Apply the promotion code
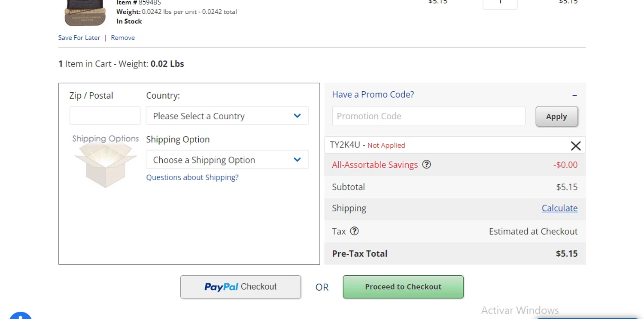Viewport: 644px width, 319px height. coord(556,116)
